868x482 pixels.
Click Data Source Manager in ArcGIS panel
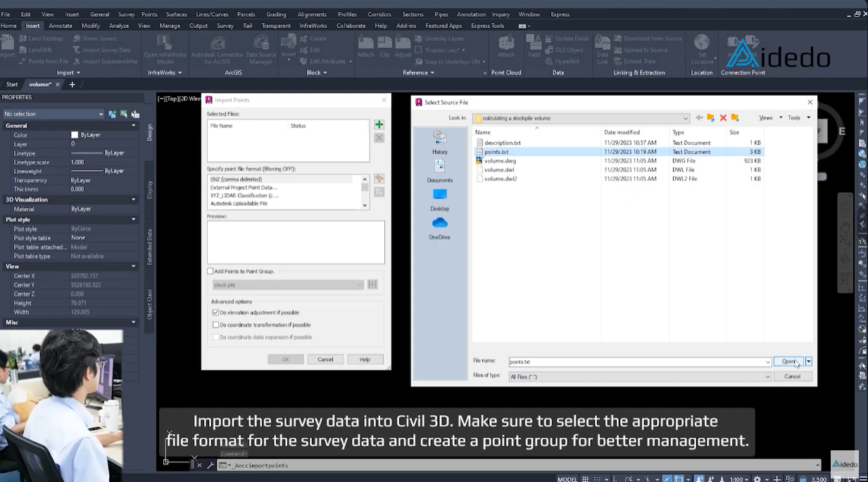(261, 49)
